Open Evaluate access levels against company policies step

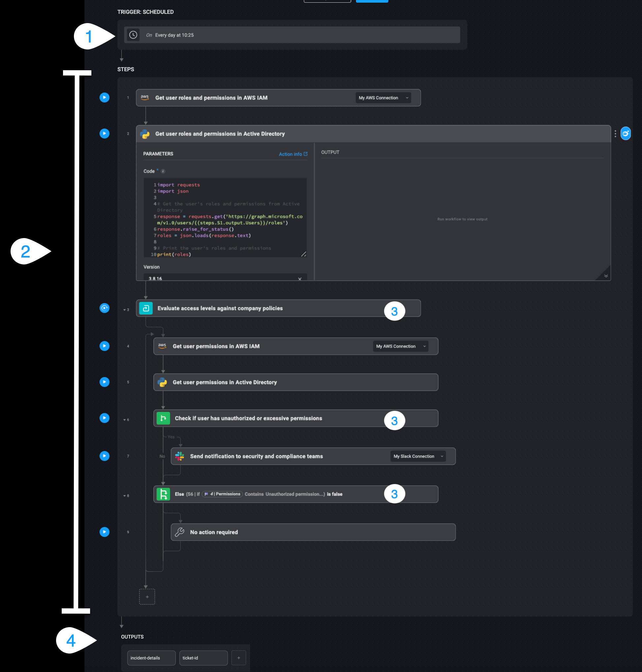click(278, 308)
